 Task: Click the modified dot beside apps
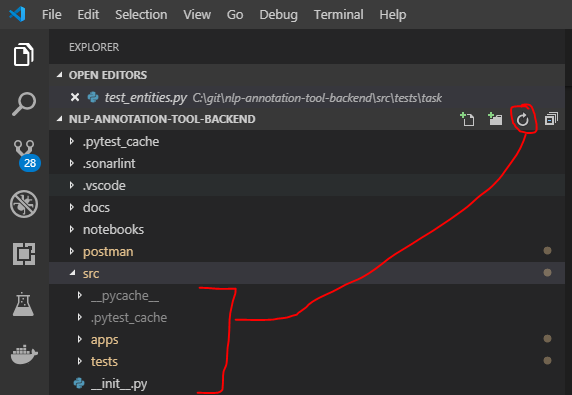pyautogui.click(x=547, y=338)
